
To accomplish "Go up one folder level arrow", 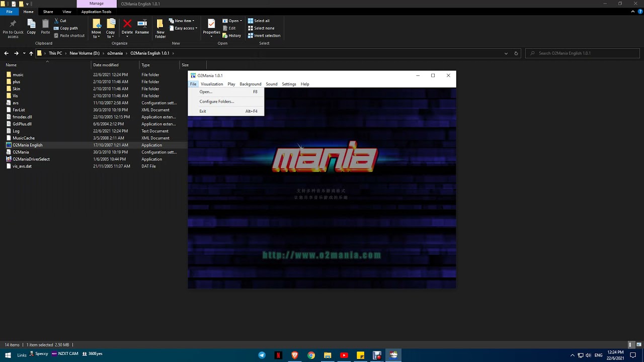I will (x=31, y=53).
